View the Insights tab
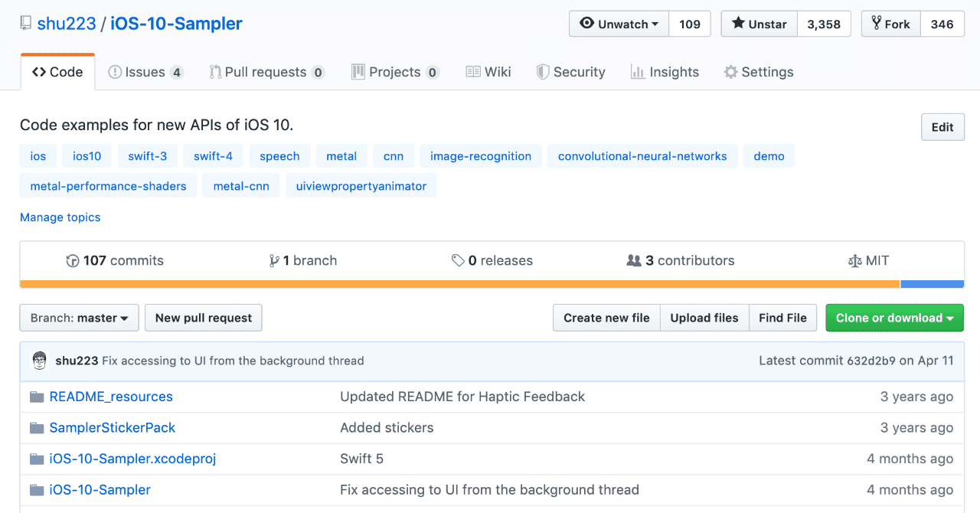Viewport: 980px width, 513px height. tap(665, 72)
